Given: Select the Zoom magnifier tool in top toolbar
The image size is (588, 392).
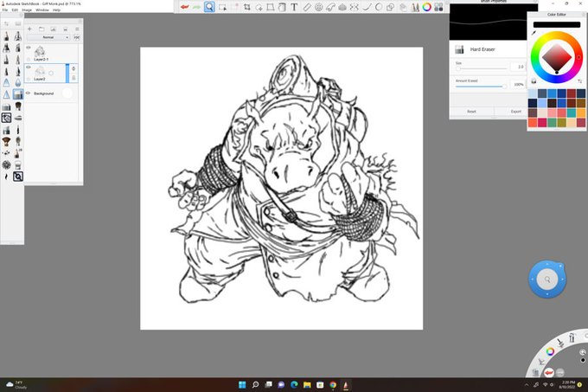Looking at the screenshot, I should [x=209, y=7].
